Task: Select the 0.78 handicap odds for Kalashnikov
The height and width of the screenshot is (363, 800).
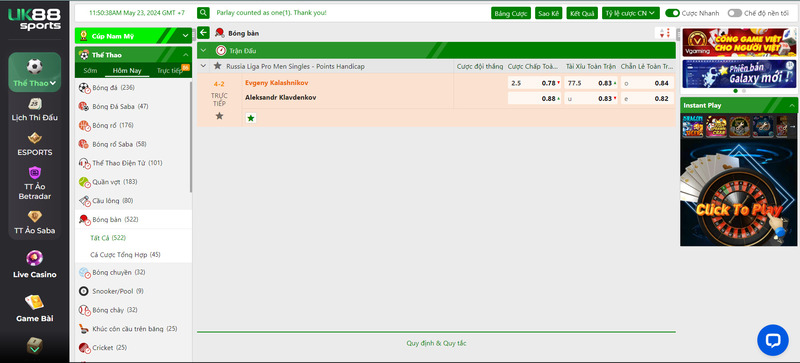Action: (549, 83)
